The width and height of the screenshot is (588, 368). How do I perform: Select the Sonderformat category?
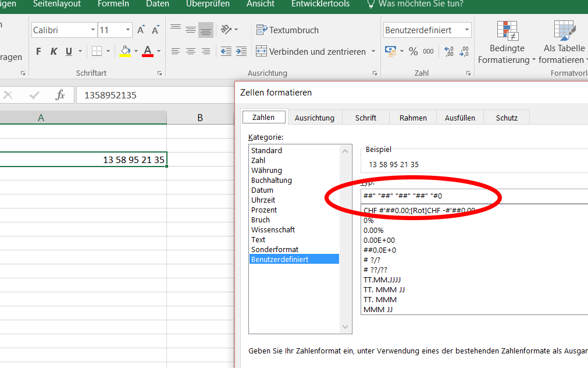pyautogui.click(x=274, y=249)
